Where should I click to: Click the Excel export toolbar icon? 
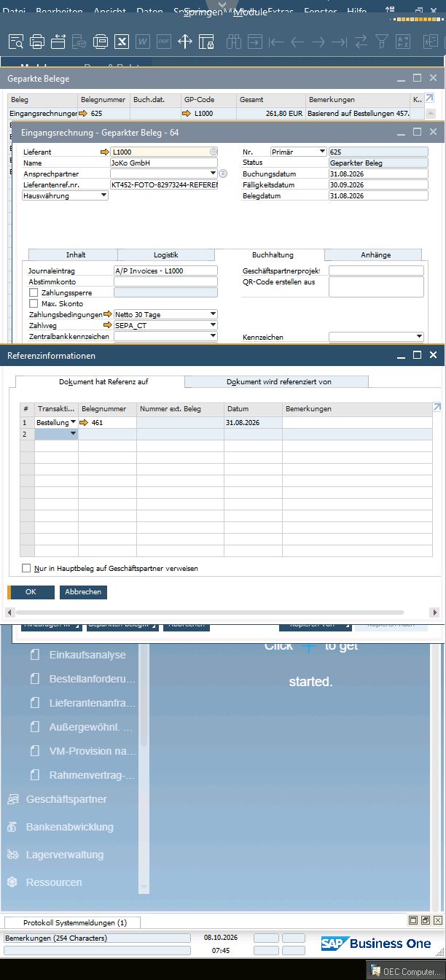[x=122, y=42]
